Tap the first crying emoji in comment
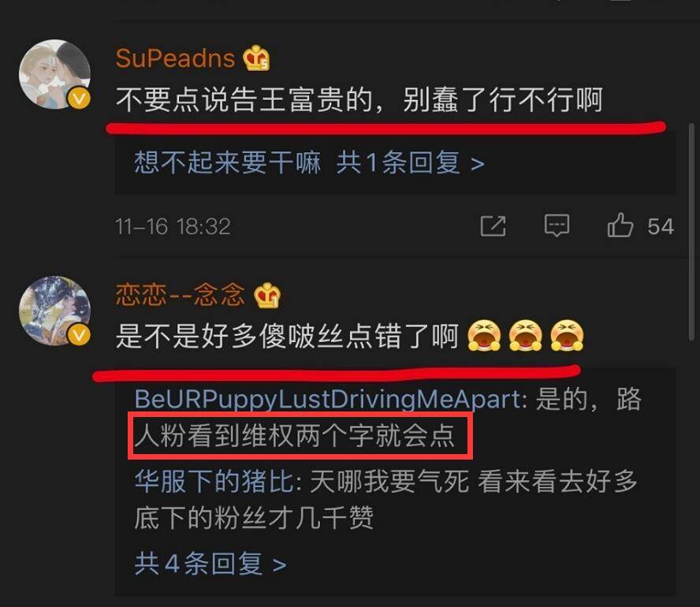Screen dimensions: 700x607 tap(484, 335)
